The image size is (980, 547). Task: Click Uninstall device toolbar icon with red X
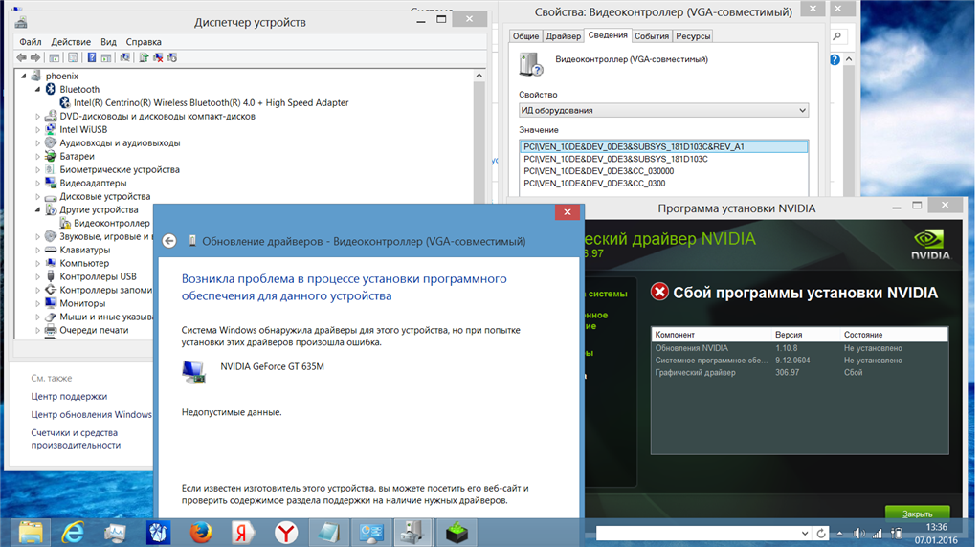tap(158, 57)
